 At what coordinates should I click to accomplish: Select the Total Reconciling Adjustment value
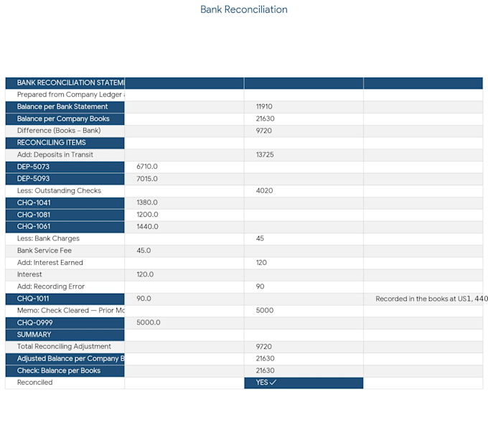click(x=304, y=347)
